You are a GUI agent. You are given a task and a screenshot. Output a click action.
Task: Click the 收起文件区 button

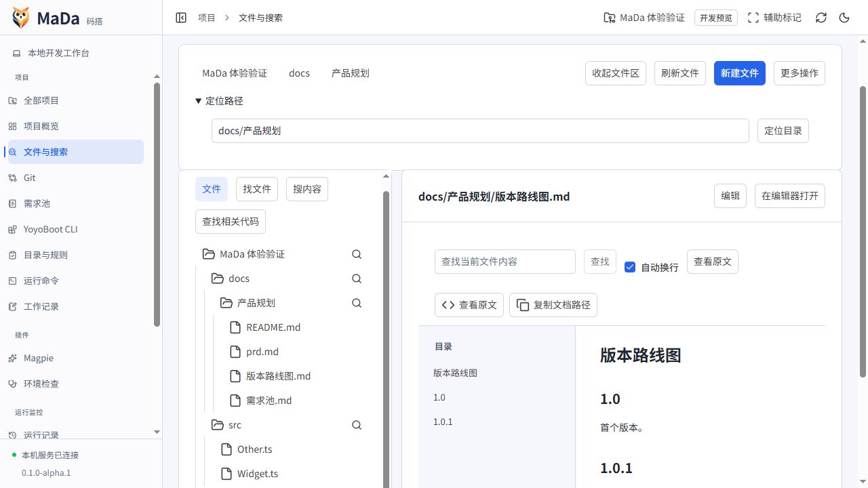click(x=616, y=73)
